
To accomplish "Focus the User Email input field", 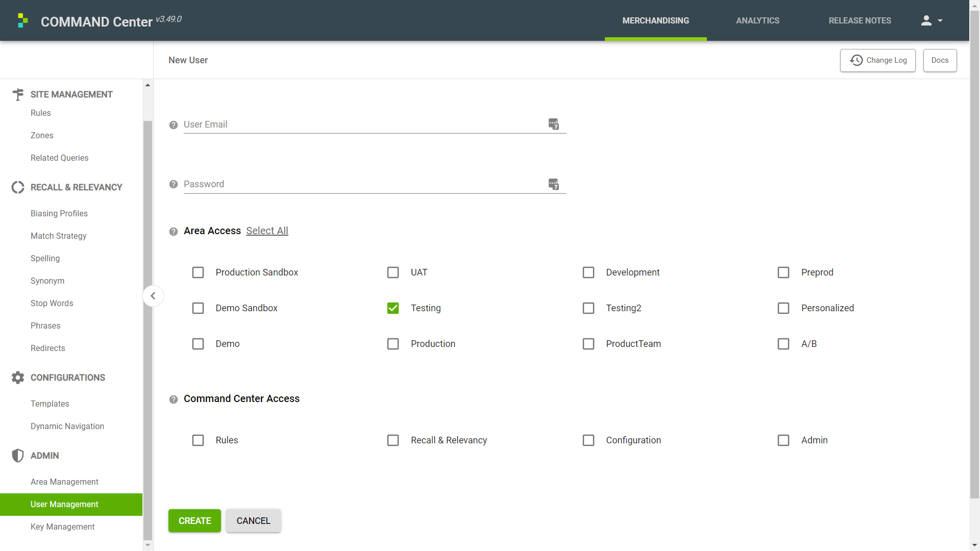I will (375, 124).
